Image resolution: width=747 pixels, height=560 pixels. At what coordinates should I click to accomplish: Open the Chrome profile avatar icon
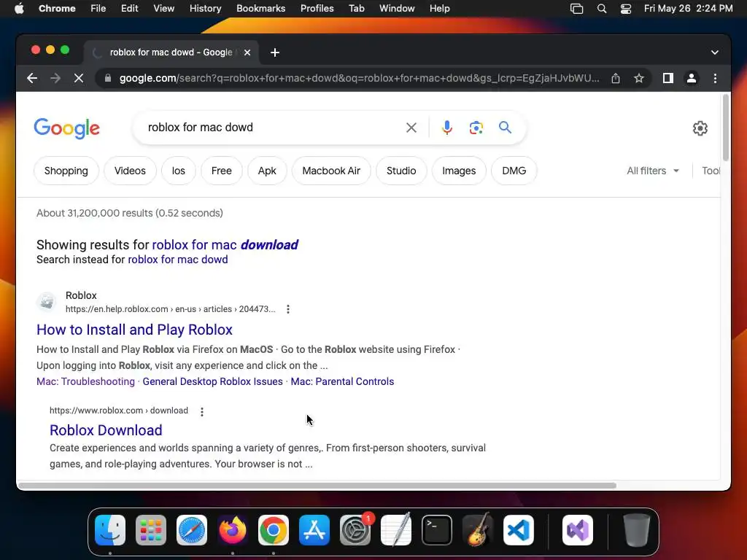point(692,78)
